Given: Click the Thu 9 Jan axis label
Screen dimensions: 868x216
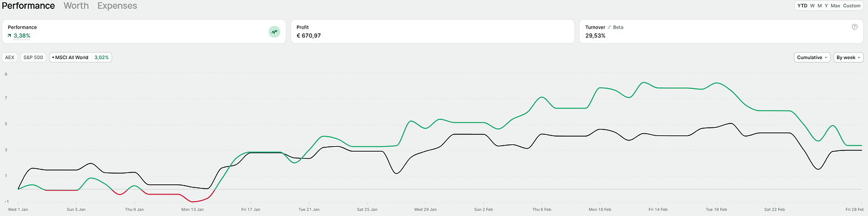Looking at the screenshot, I should [135, 209].
